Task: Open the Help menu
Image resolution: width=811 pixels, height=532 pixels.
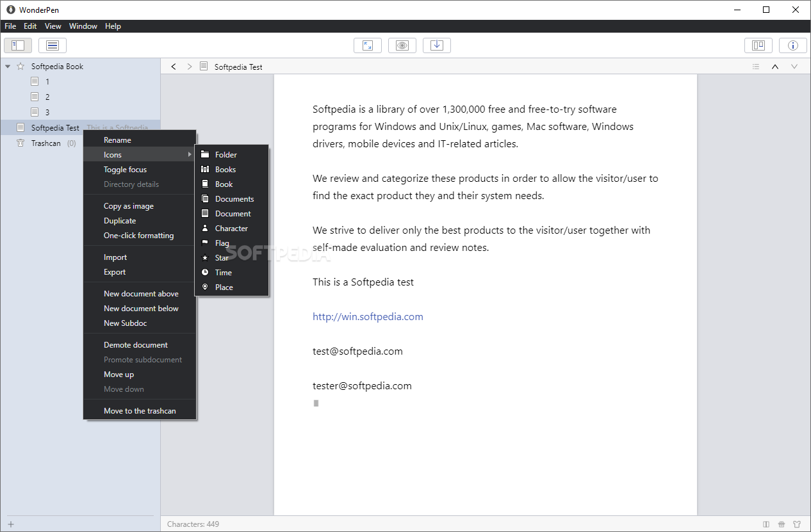Action: pyautogui.click(x=113, y=26)
